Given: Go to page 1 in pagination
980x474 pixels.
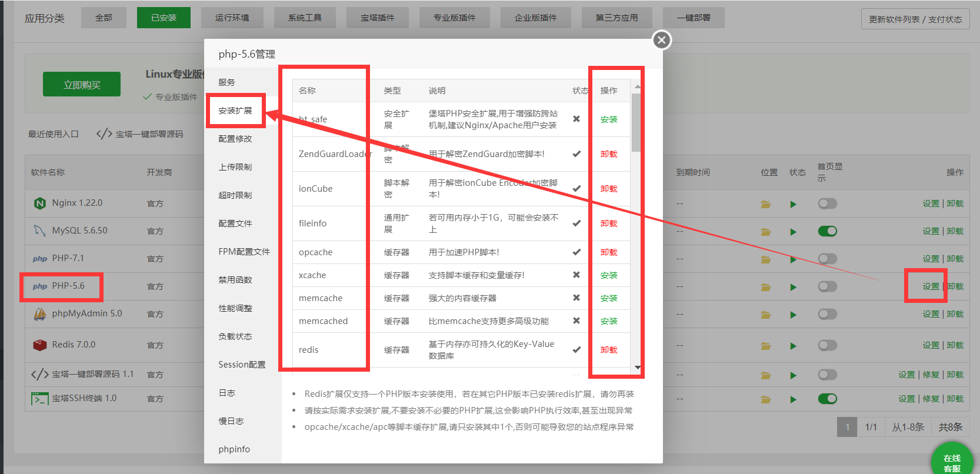Looking at the screenshot, I should [x=847, y=427].
